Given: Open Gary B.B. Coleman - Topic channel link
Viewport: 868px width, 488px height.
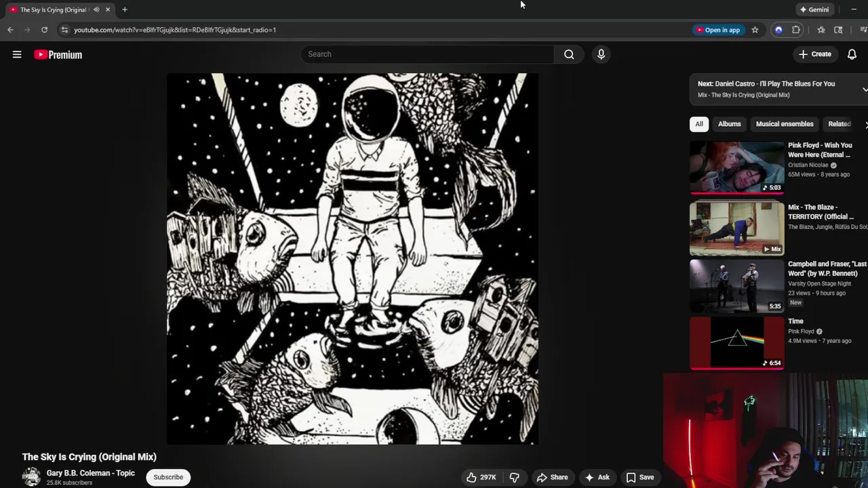Looking at the screenshot, I should 90,473.
